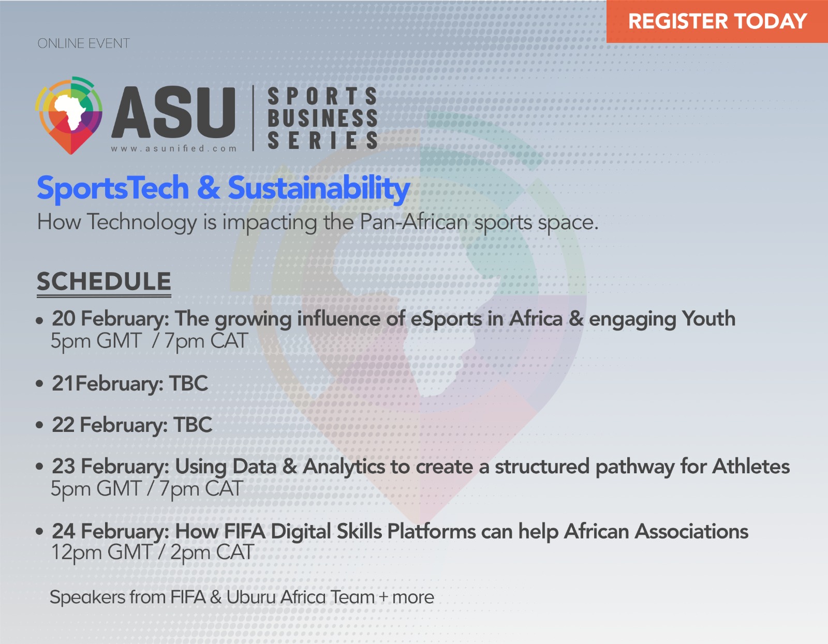Select the Sports Business Series text logo
This screenshot has width=828, height=644.
pyautogui.click(x=323, y=118)
